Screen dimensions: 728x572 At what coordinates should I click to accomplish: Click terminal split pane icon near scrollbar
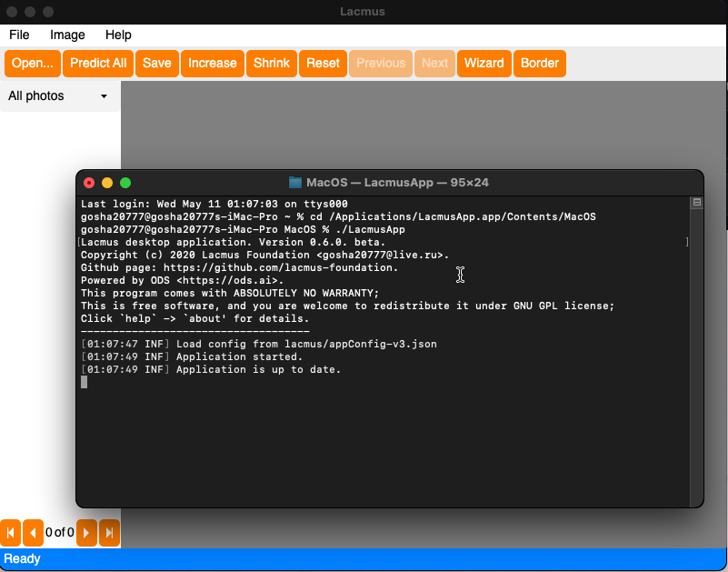point(697,202)
